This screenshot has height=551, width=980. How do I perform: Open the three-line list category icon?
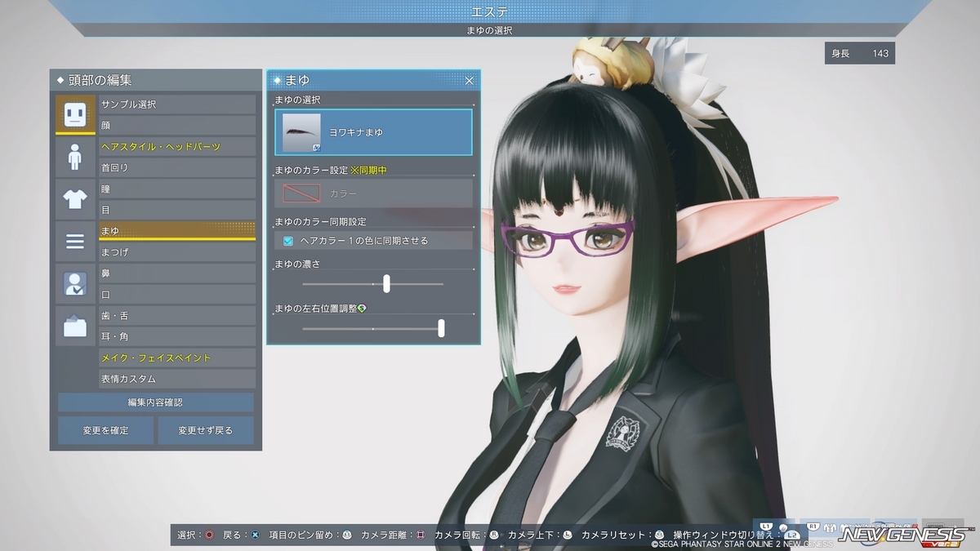[x=75, y=241]
